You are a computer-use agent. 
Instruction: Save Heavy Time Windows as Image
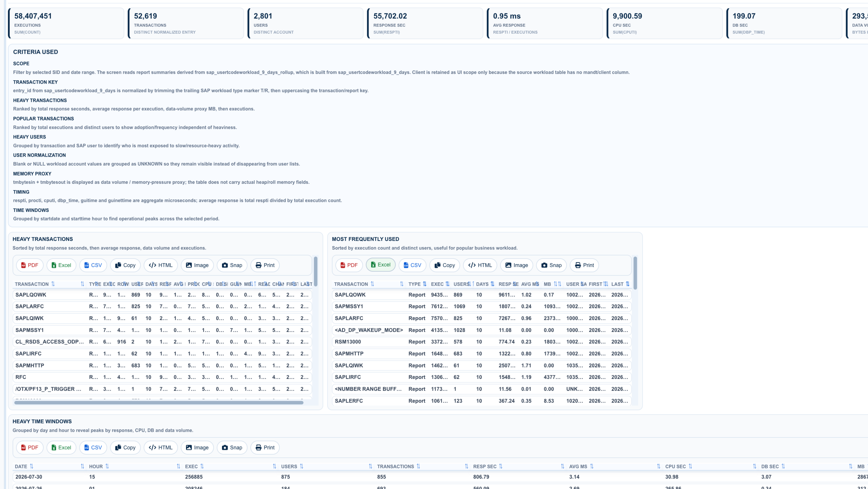pyautogui.click(x=197, y=447)
